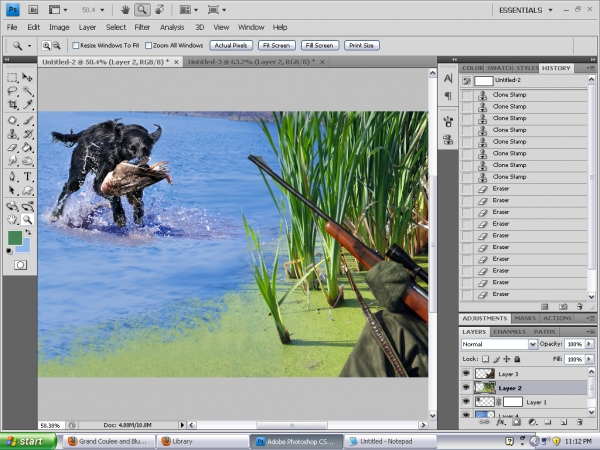Select the Paint Bucket tool
Screen dimensions: 600x450
click(x=27, y=147)
